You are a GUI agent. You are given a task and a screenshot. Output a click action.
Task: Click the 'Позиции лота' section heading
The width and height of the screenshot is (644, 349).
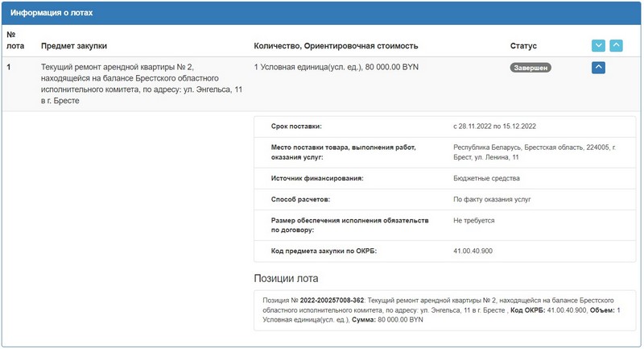(286, 278)
